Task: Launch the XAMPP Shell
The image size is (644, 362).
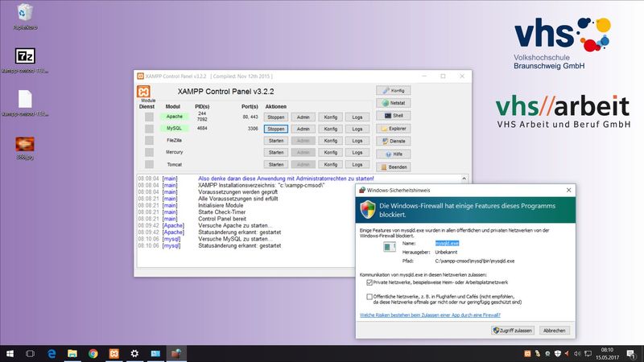Action: 394,115
